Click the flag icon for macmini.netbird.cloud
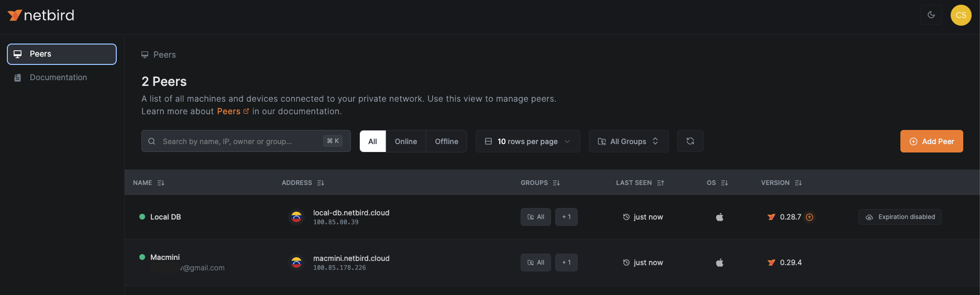Screen dimensions: 980x295 click(296, 263)
